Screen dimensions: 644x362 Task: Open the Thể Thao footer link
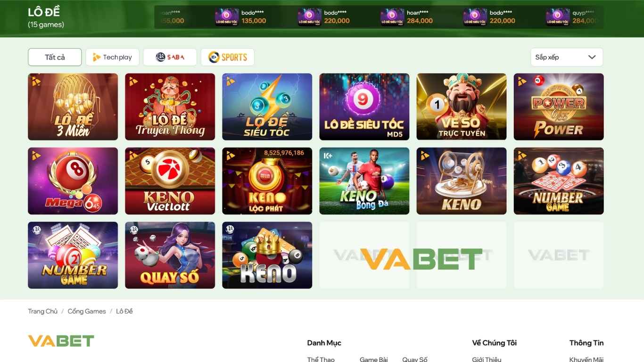[x=321, y=359]
